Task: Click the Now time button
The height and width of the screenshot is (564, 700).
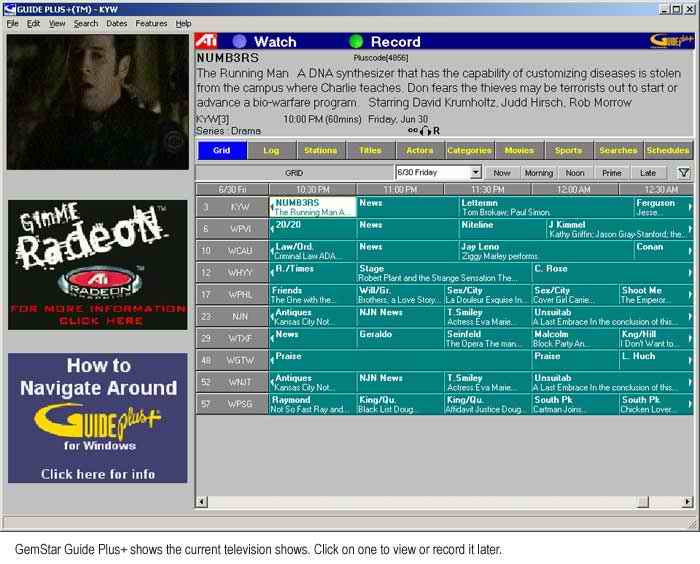Action: point(502,173)
